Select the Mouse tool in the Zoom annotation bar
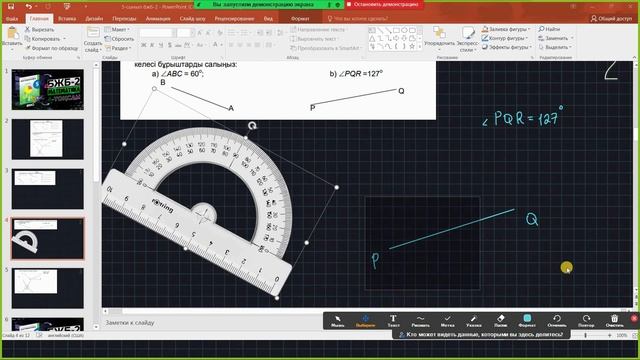The width and height of the screenshot is (640, 360). coord(338,321)
